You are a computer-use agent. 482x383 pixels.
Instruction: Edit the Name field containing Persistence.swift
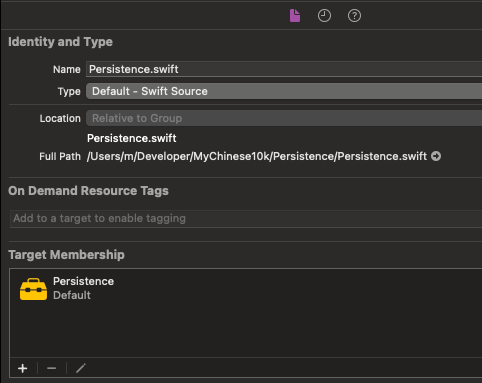click(284, 69)
